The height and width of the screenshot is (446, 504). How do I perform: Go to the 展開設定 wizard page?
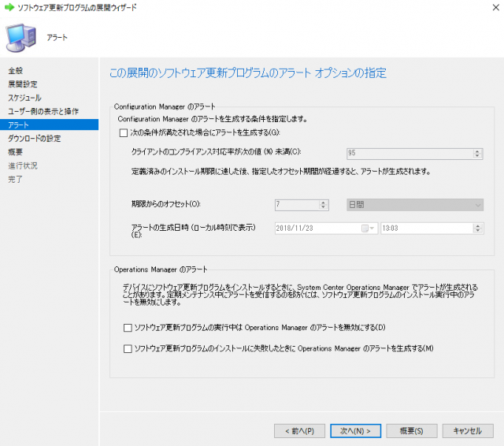tap(22, 84)
